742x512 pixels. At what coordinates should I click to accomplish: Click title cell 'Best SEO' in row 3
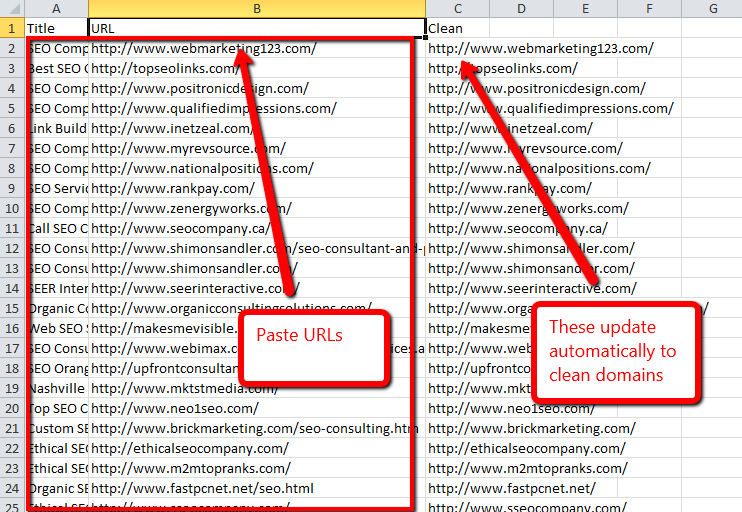coord(56,68)
